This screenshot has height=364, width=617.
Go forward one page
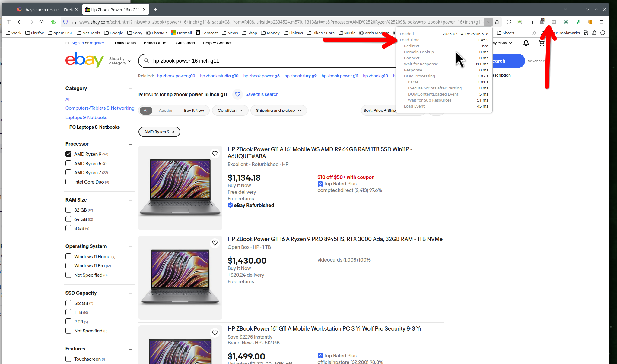31,22
